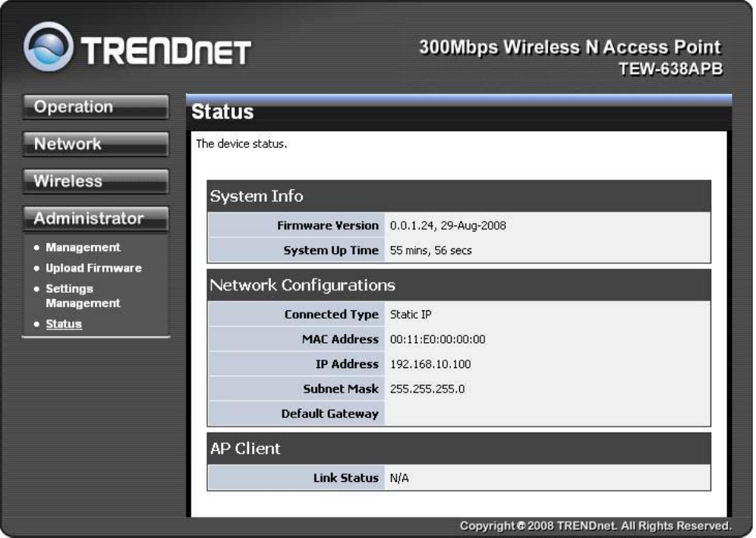The image size is (756, 538).
Task: Click the Connected Type label
Action: click(331, 314)
